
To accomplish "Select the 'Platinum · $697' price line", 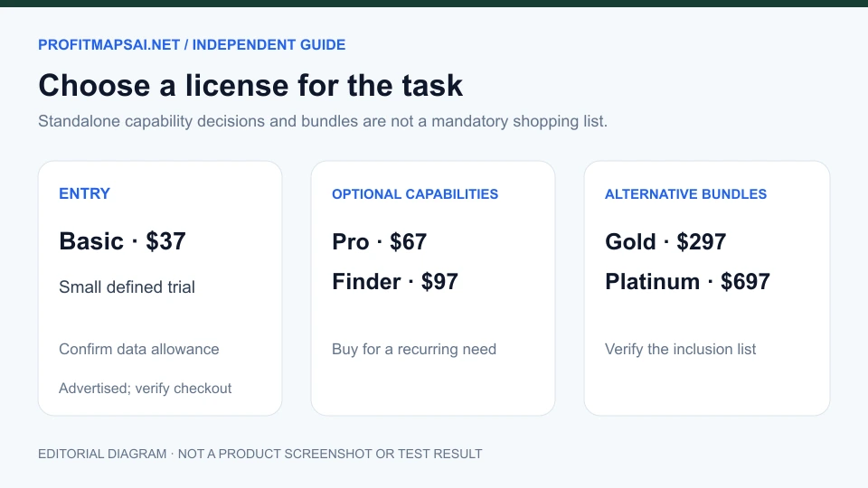I will point(687,282).
